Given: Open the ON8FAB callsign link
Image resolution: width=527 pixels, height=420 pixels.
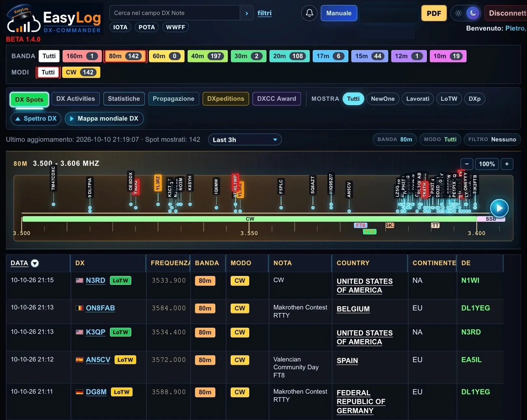Looking at the screenshot, I should [100, 308].
